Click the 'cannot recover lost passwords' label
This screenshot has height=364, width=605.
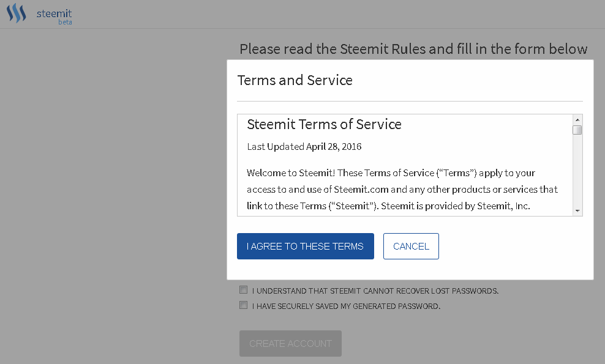tap(375, 291)
